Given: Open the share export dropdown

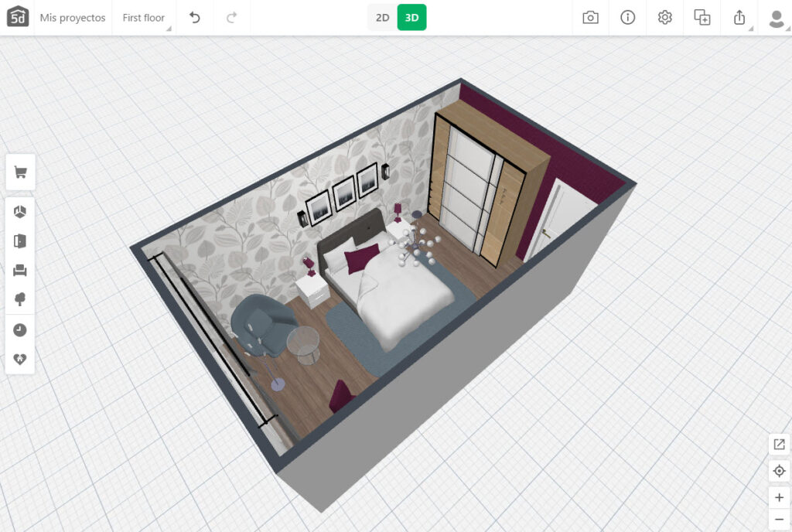Looking at the screenshot, I should pos(739,18).
